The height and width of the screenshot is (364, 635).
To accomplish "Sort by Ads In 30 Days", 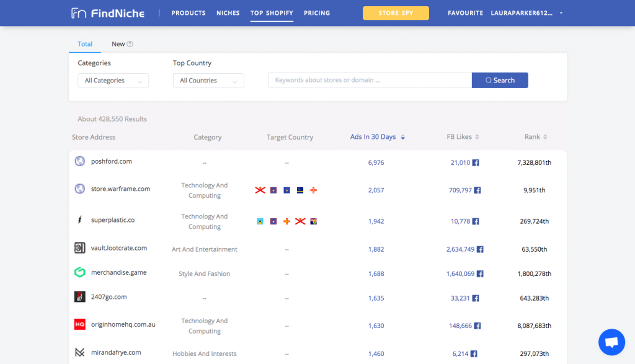I will pyautogui.click(x=378, y=137).
